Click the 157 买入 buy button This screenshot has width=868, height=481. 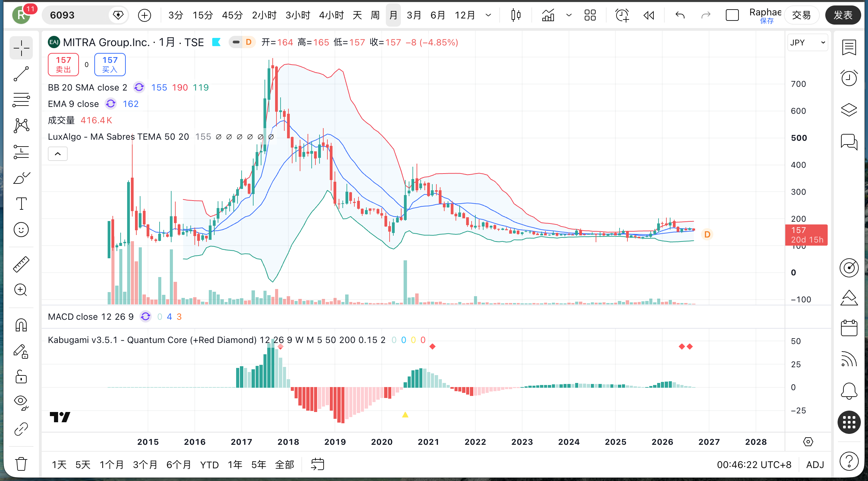coord(110,64)
